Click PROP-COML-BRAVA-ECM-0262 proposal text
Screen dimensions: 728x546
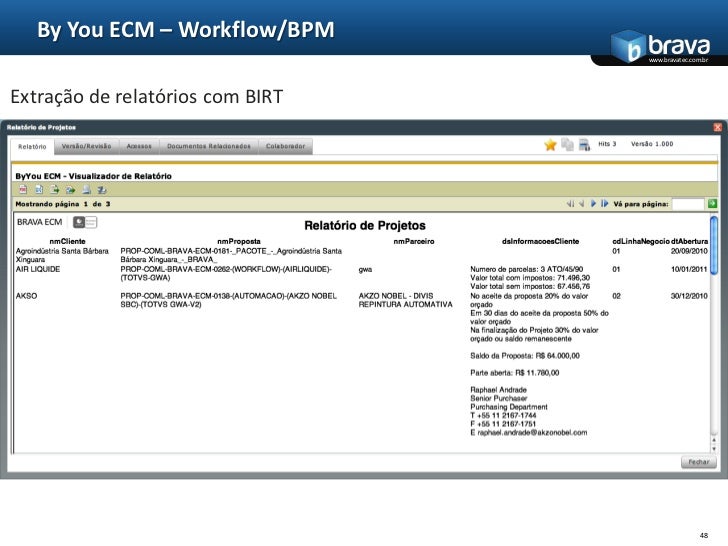point(226,273)
